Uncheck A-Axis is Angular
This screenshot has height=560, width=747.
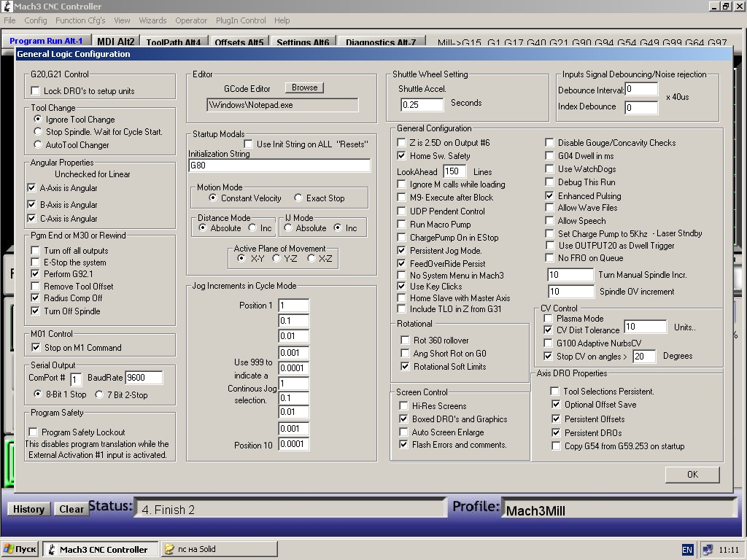click(x=31, y=187)
